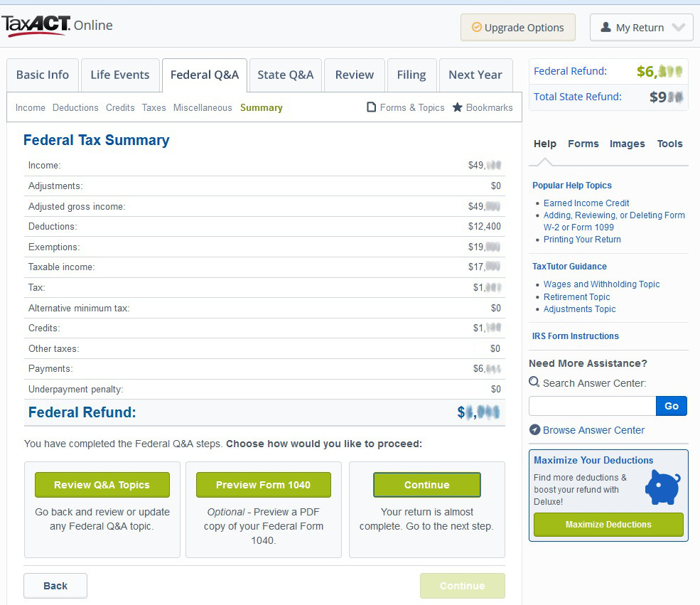Click the Forms & Topics document icon

pyautogui.click(x=371, y=107)
